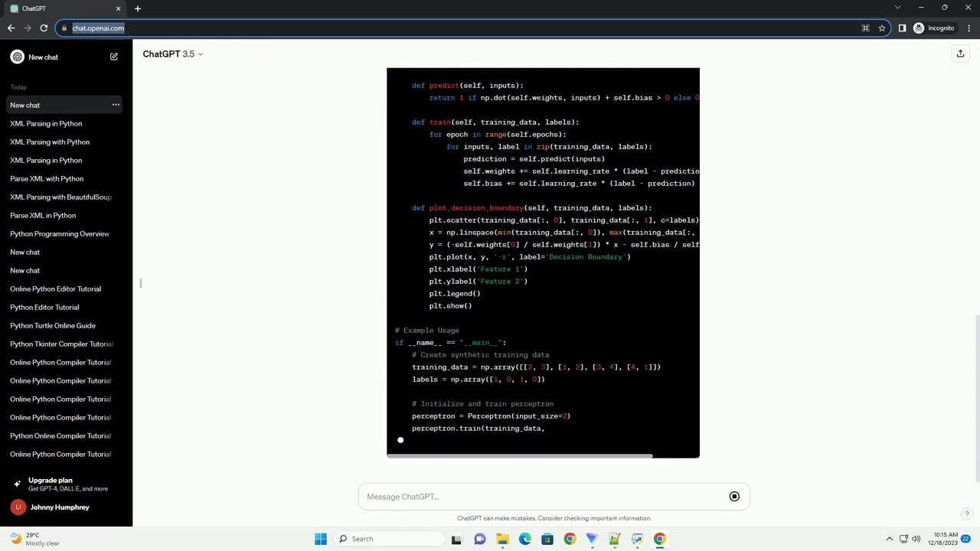
Task: Click the help question mark icon
Action: [967, 514]
